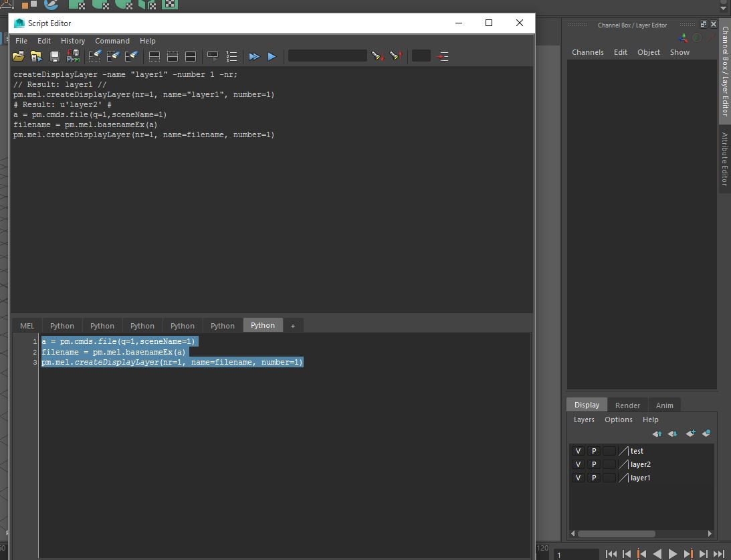Toggle visibility V for layer2

[578, 464]
